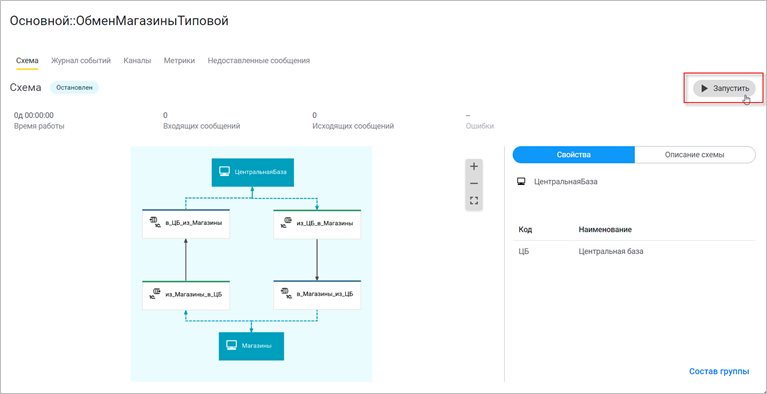This screenshot has width=767, height=394.
Task: Click computer icon beside ЦентральнаяБаза in properties
Action: click(x=521, y=182)
